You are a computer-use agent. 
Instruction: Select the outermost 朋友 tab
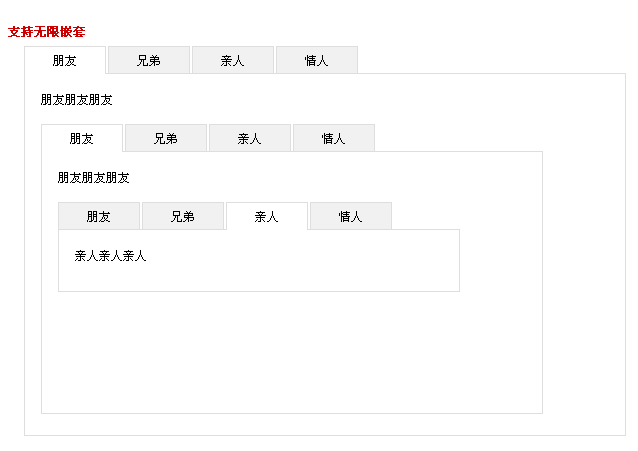pyautogui.click(x=65, y=60)
